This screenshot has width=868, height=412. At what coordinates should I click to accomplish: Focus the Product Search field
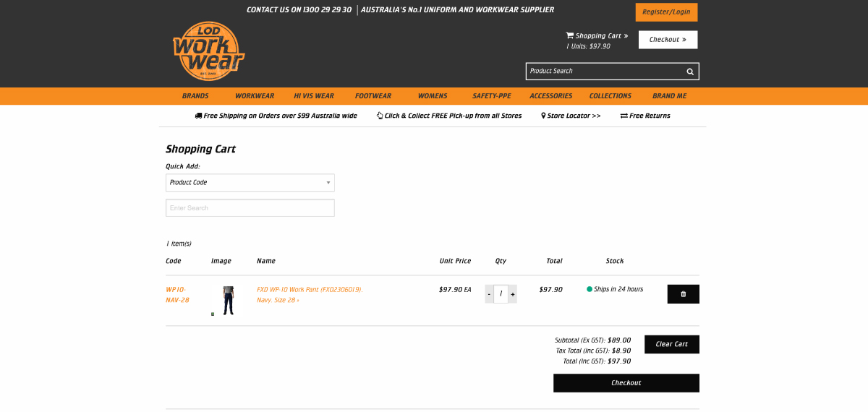tap(605, 72)
